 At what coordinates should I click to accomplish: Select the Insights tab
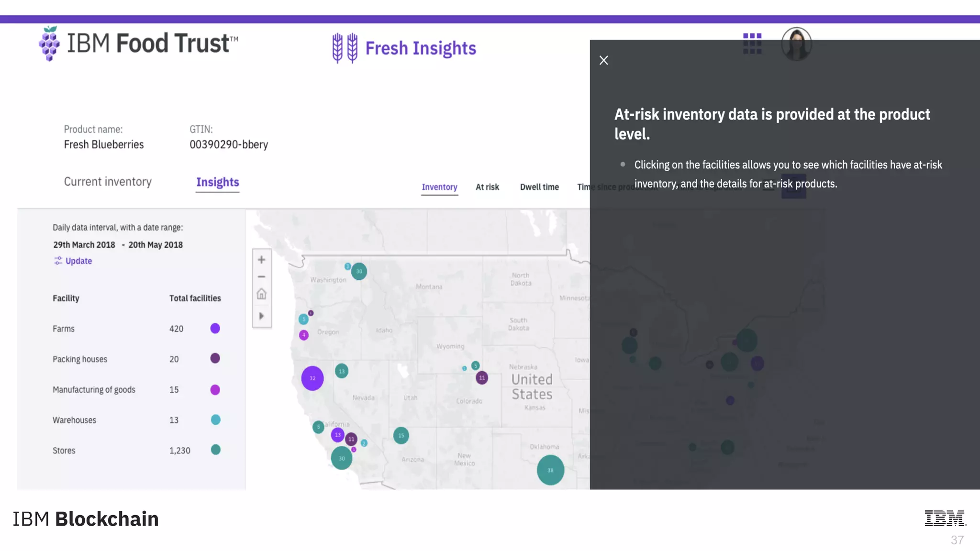[217, 182]
